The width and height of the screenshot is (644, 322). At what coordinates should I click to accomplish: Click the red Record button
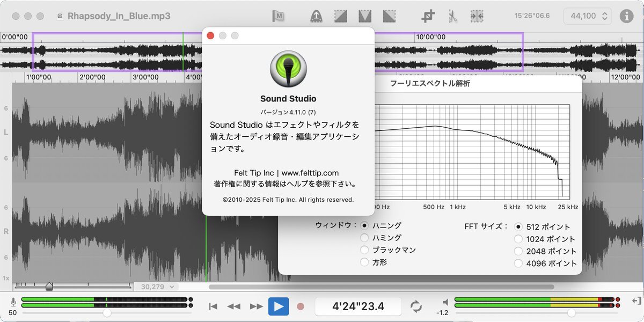click(301, 306)
